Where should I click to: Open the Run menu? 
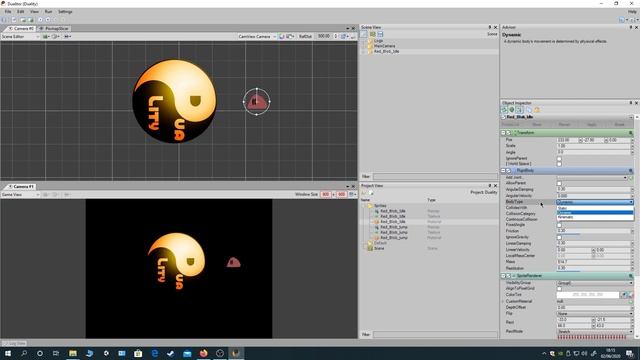[48, 12]
